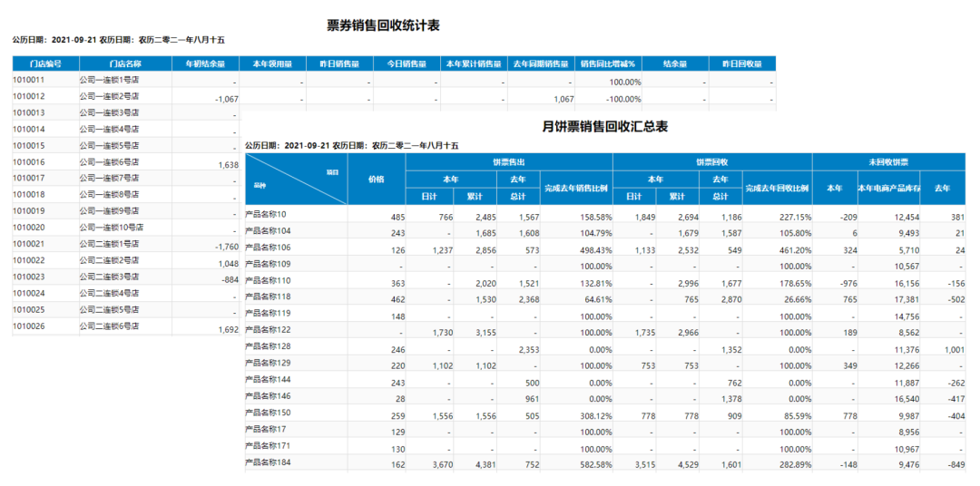This screenshot has height=486, width=980.
Task: Select the 完成去年销售比例 column header
Action: point(577,188)
